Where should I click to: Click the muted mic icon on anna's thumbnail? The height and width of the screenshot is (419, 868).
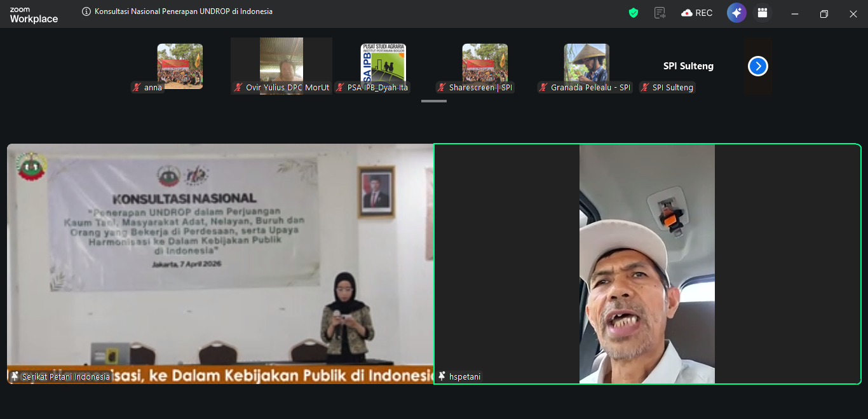pyautogui.click(x=137, y=88)
